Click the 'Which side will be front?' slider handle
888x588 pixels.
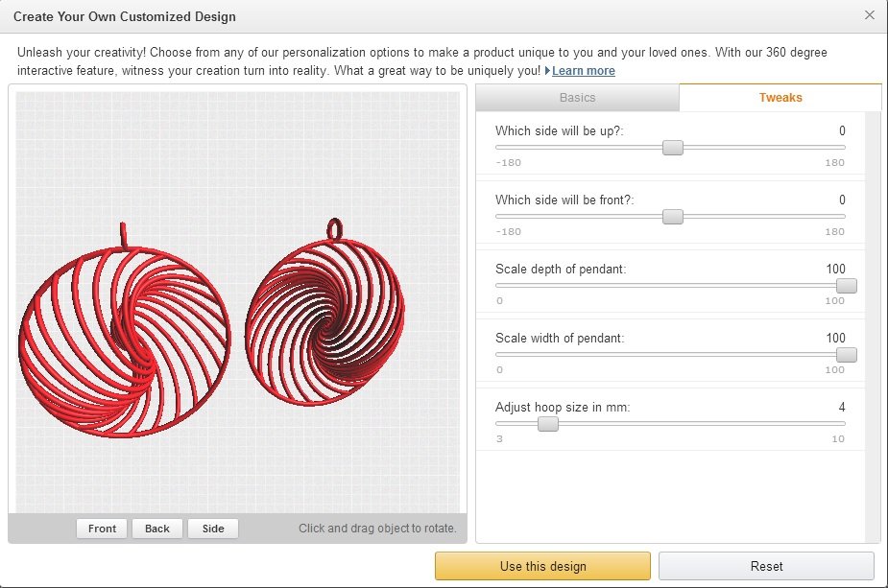pos(673,217)
